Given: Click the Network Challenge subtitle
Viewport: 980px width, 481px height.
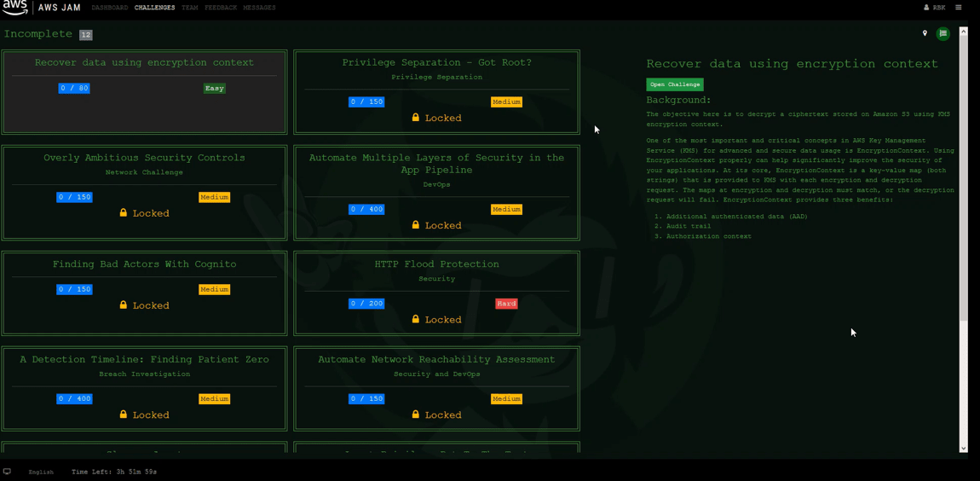Looking at the screenshot, I should click(144, 172).
